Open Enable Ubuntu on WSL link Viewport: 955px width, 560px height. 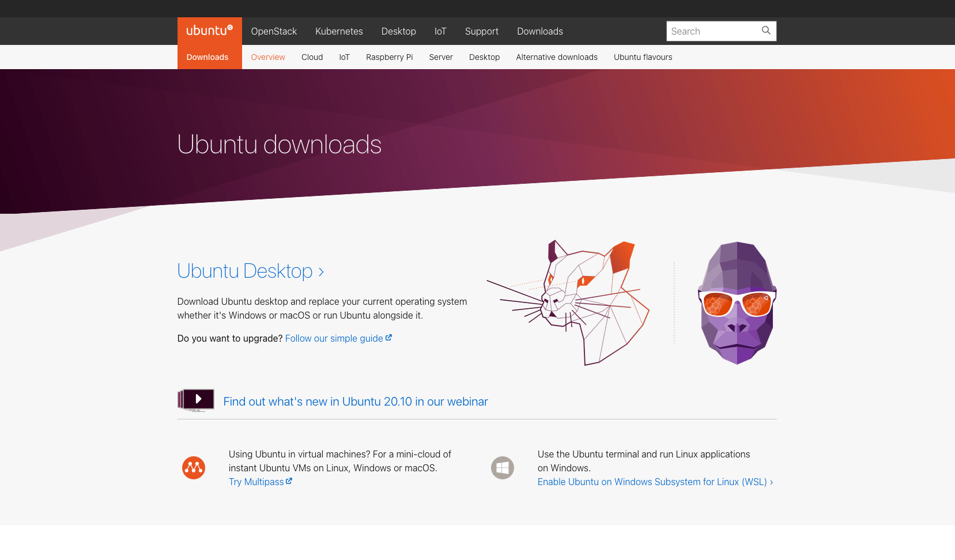[x=655, y=482]
